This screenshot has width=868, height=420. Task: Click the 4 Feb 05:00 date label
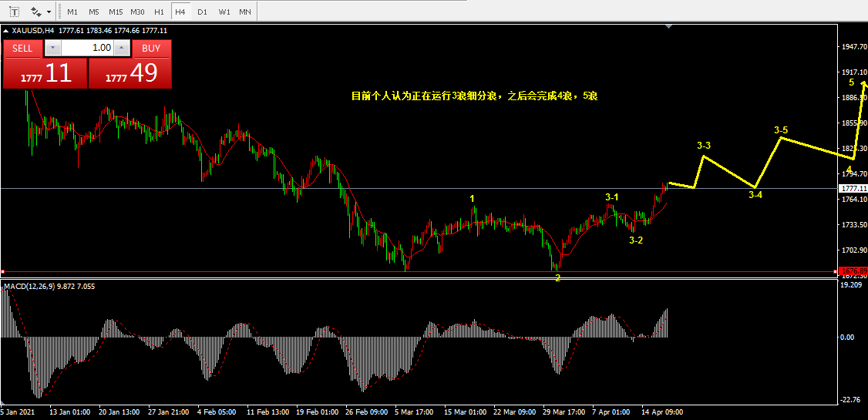click(x=217, y=412)
